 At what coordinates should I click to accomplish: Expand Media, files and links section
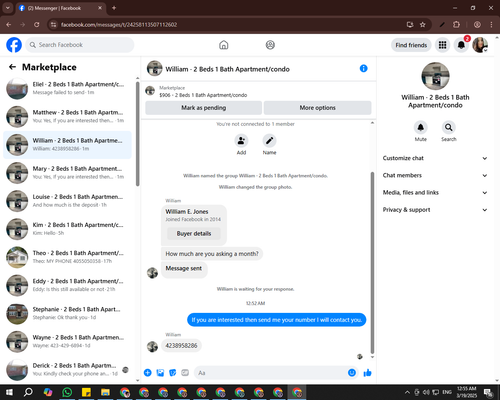[x=435, y=192]
